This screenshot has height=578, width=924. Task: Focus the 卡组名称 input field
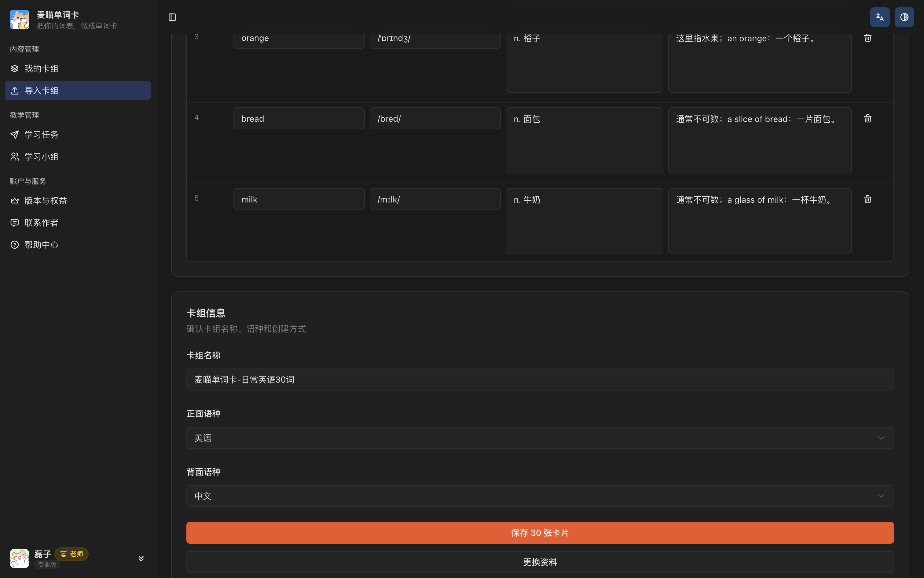(540, 380)
